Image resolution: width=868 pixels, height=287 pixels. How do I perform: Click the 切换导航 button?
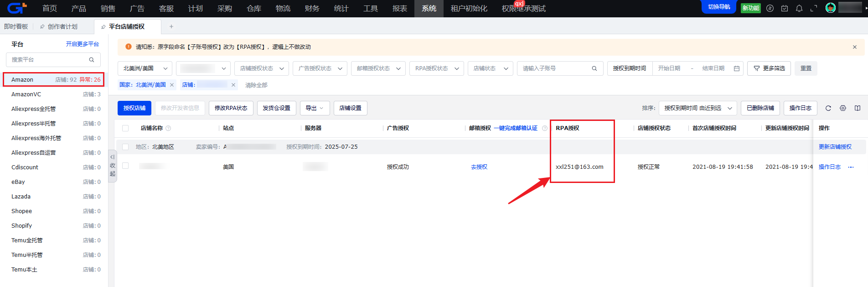[x=719, y=7]
